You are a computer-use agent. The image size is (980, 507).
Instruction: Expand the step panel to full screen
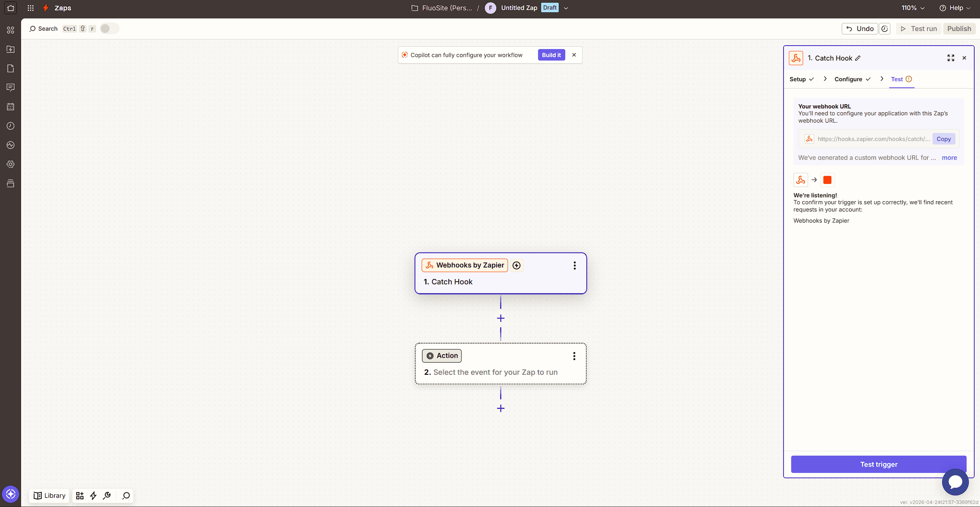pos(951,58)
